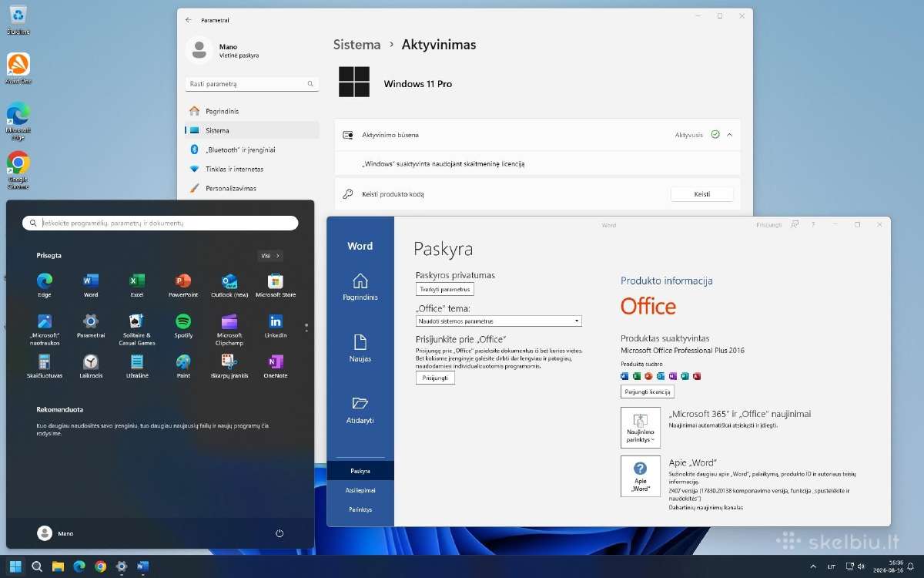Collapse the Aktyvinimo būsena section chevron

(x=729, y=135)
